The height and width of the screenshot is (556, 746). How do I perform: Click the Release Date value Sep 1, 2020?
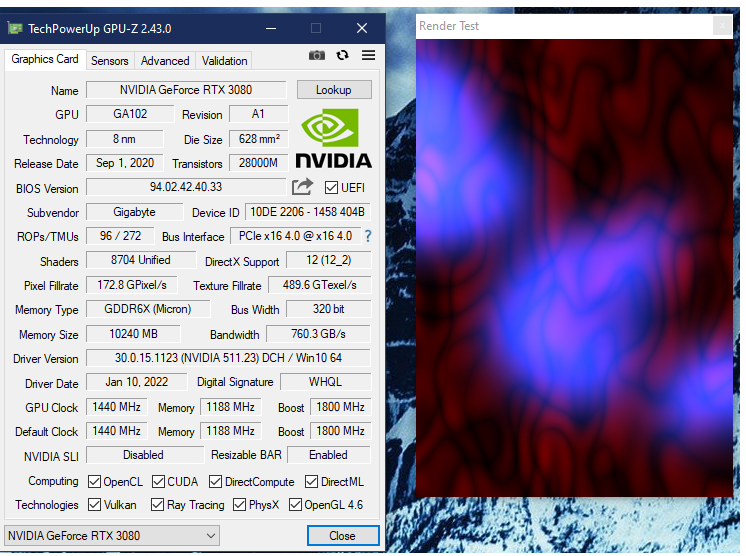[125, 163]
